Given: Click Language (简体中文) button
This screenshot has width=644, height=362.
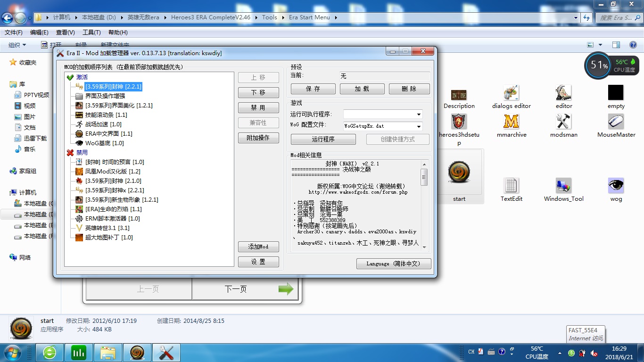Looking at the screenshot, I should [394, 263].
